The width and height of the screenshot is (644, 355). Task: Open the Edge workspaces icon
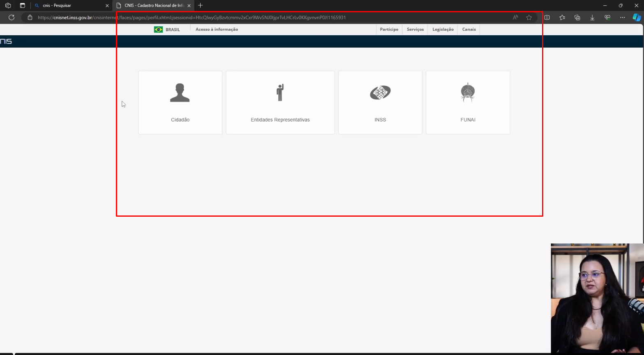8,5
